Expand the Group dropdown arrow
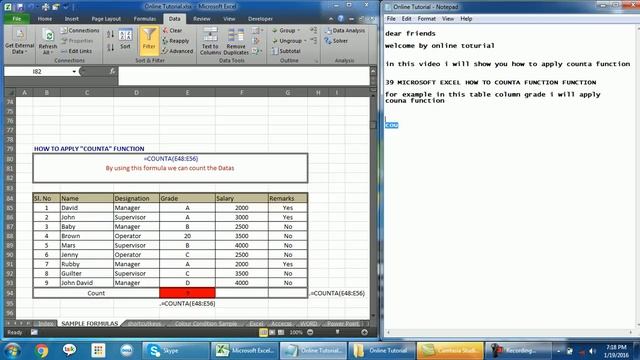640x360 pixels. point(299,31)
